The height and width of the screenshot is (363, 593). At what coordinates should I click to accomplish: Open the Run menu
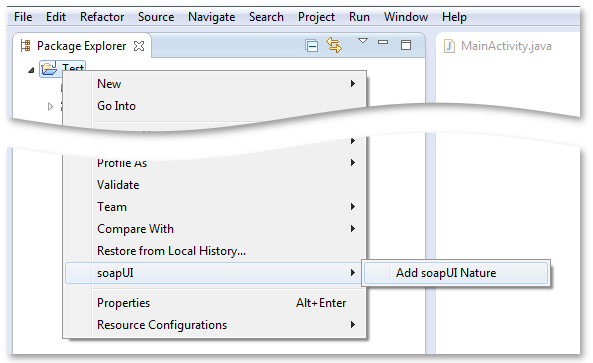[x=359, y=17]
